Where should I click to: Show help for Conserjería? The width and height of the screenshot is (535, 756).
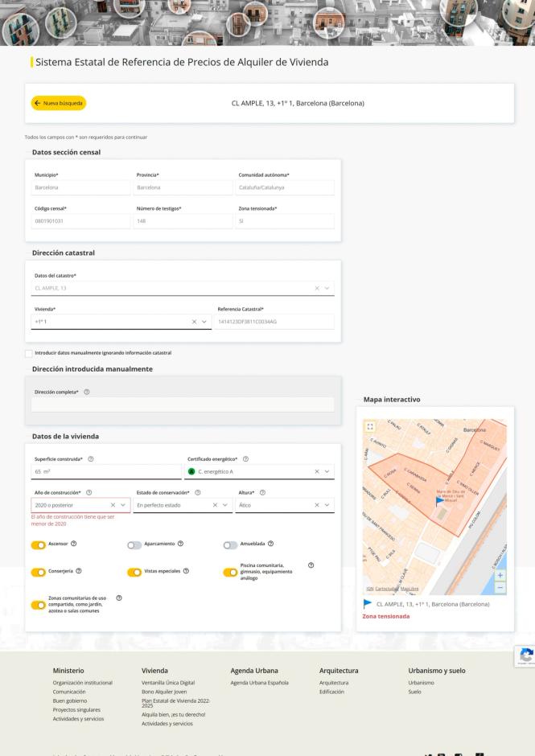point(79,571)
